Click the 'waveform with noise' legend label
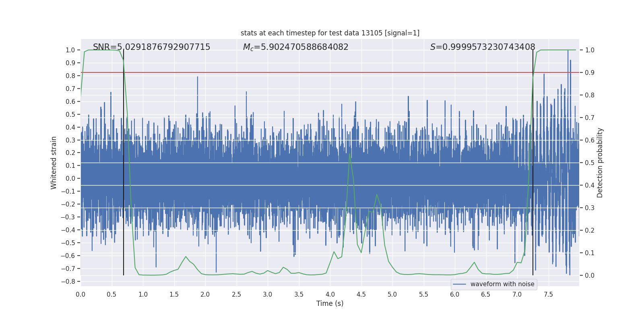The image size is (644, 322). point(502,284)
